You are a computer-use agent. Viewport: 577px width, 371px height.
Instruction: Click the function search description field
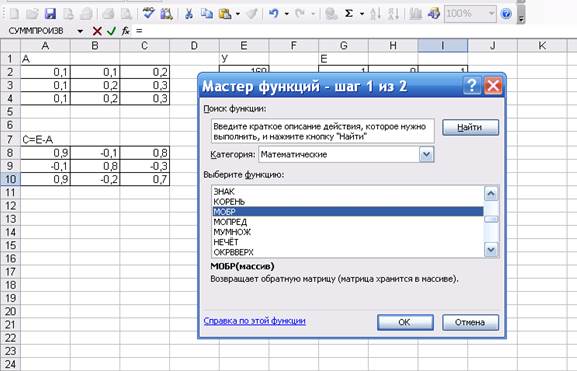pos(323,131)
